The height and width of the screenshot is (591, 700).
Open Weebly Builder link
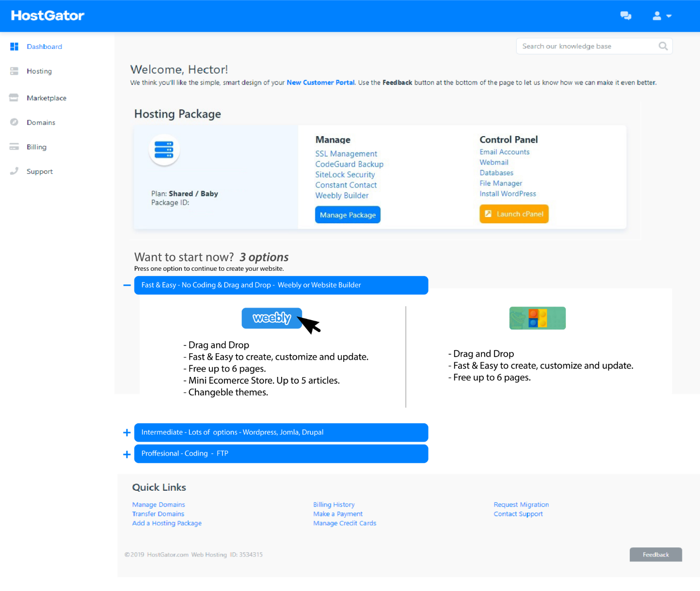[x=342, y=195]
